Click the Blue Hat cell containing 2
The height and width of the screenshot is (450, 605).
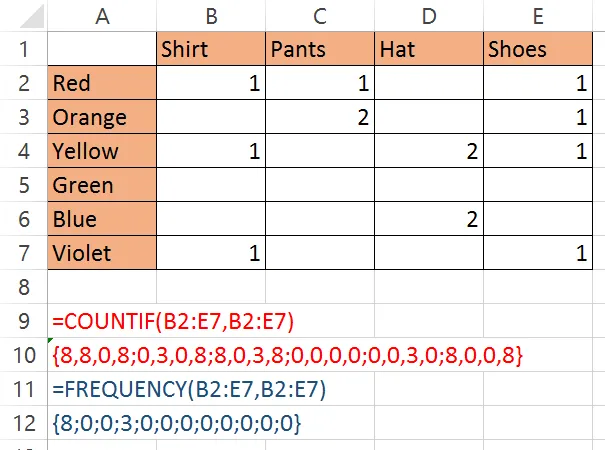tap(429, 219)
